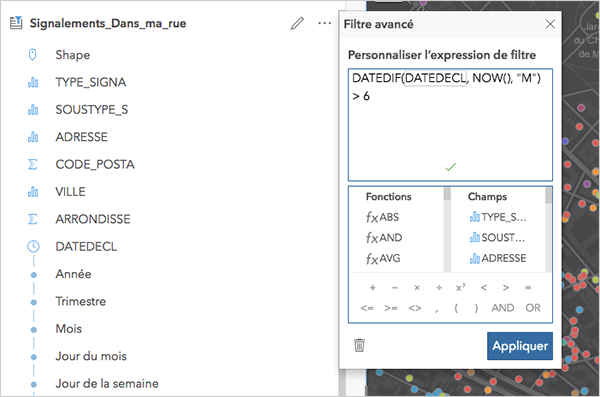Close the Filtre avancé panel
This screenshot has width=600, height=397.
(x=550, y=24)
